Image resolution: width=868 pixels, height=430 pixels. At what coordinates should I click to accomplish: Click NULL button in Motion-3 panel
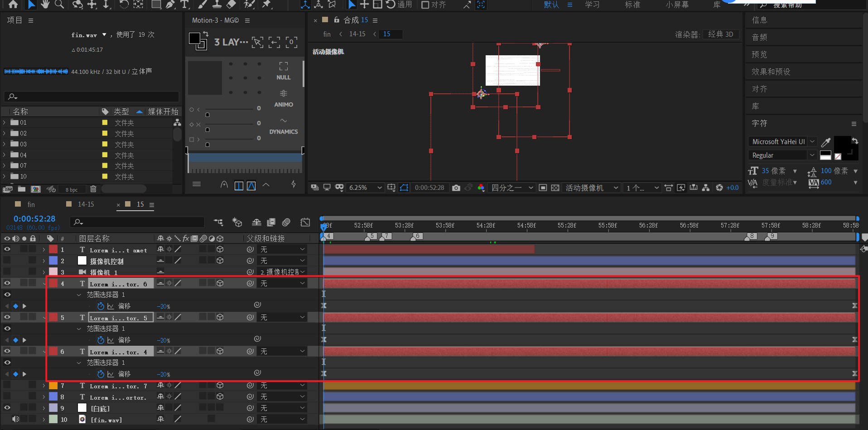284,71
